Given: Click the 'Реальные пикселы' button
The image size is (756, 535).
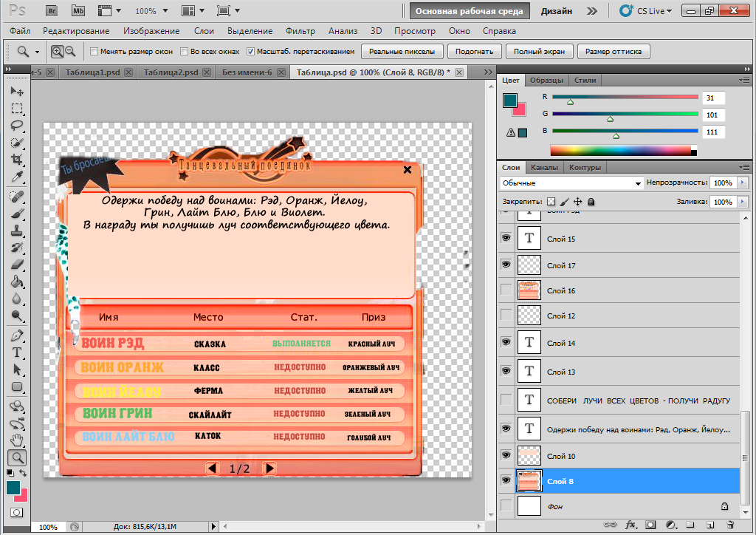Looking at the screenshot, I should pos(402,51).
